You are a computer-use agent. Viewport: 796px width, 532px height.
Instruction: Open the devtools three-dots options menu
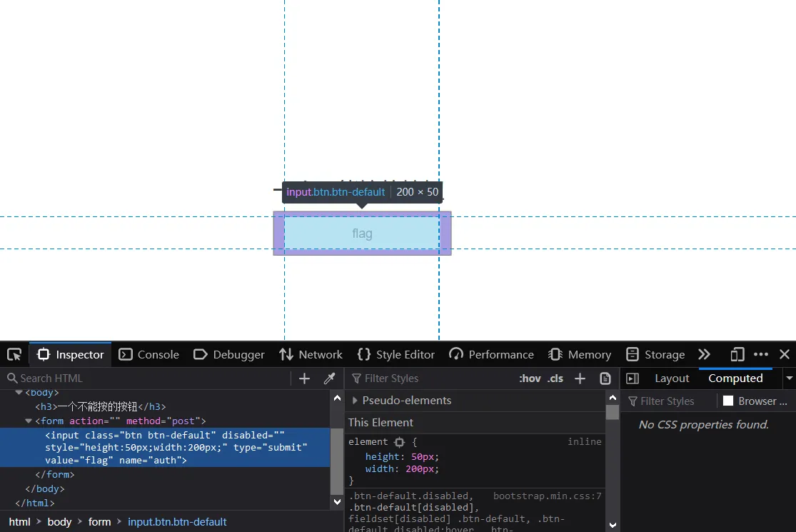coord(760,354)
